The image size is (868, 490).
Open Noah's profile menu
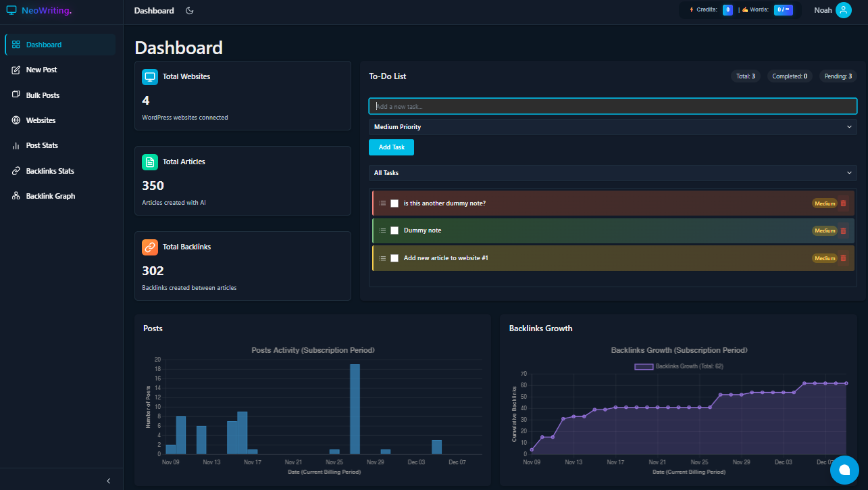coord(831,10)
